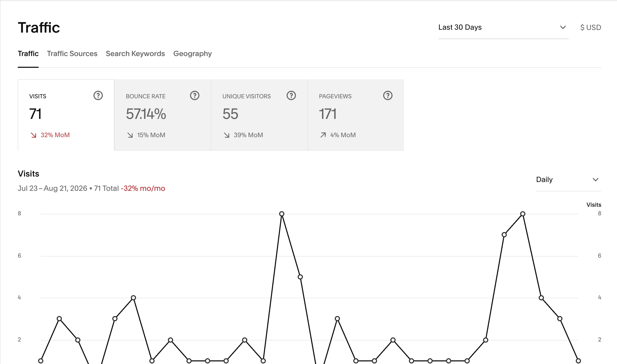Click the down-arrow beside 15% MoM
The image size is (617, 364).
[x=130, y=135]
